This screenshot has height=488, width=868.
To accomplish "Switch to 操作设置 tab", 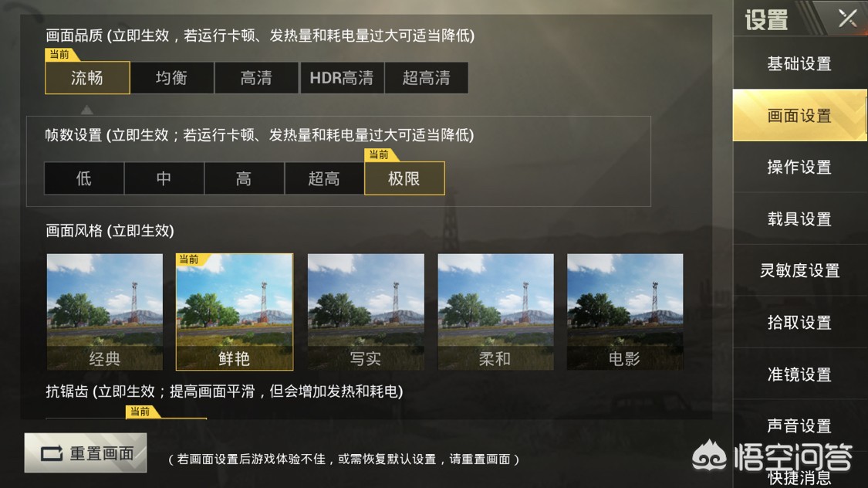I will (x=800, y=167).
